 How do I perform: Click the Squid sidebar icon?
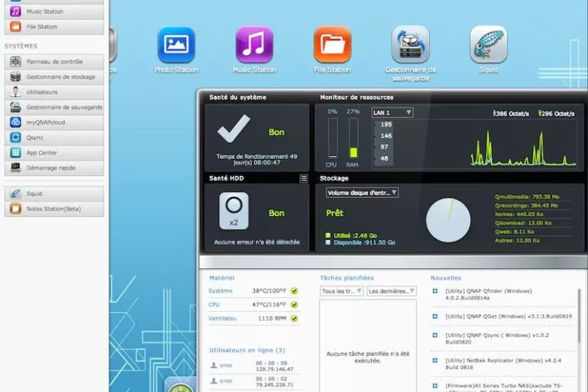point(15,193)
